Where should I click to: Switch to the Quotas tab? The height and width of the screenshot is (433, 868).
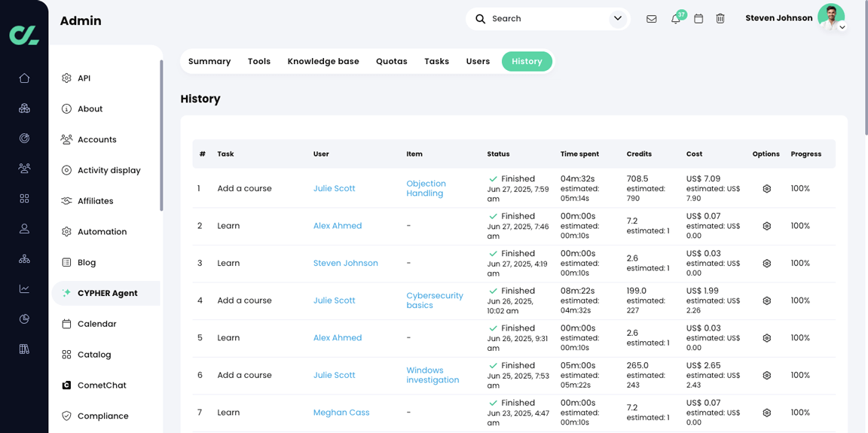point(391,62)
